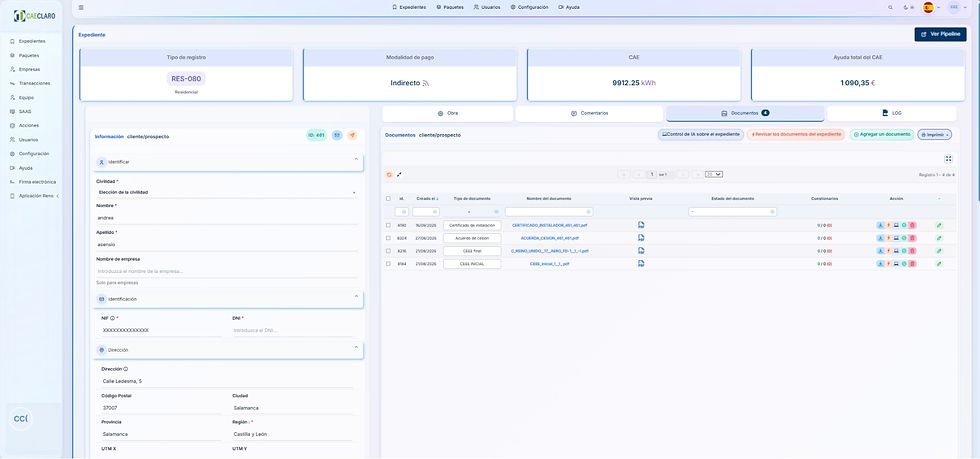
Task: Open the rows-per-page select in pager
Action: 714,174
